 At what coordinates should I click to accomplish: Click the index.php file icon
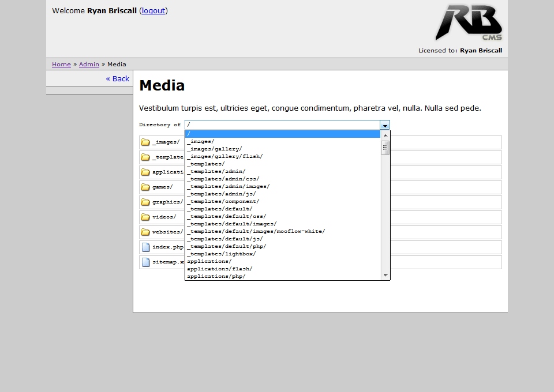pos(145,247)
